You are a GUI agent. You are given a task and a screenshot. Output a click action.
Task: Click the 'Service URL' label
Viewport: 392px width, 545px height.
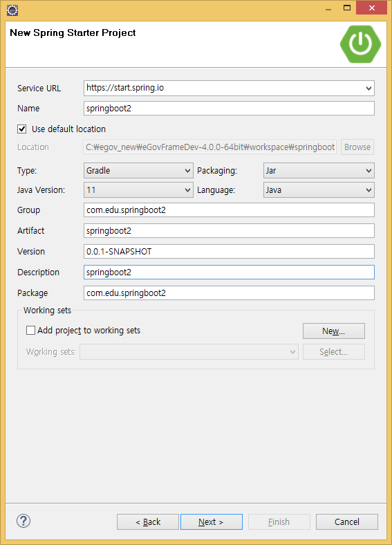[x=39, y=89]
